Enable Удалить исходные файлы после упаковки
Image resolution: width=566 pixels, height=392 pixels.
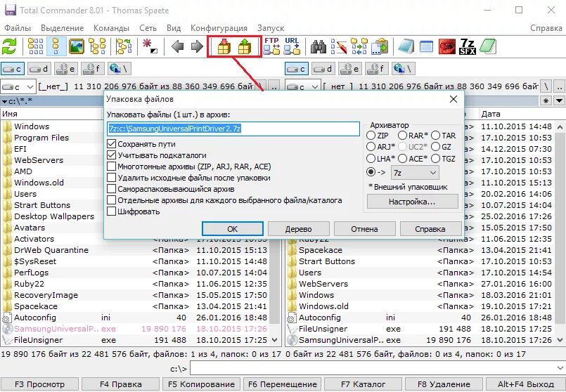112,178
